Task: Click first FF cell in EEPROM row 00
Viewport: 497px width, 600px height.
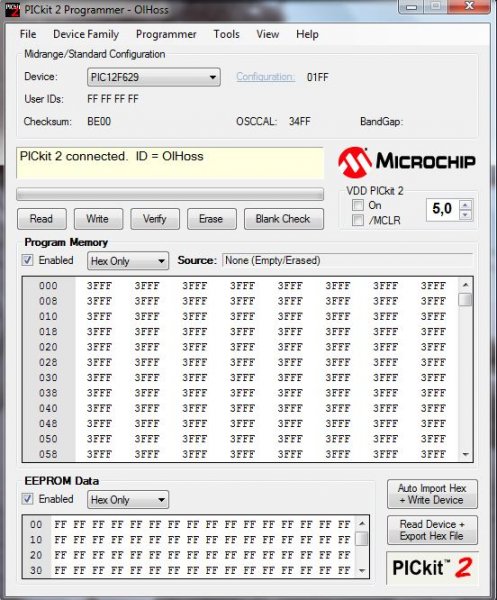Action: coord(60,525)
